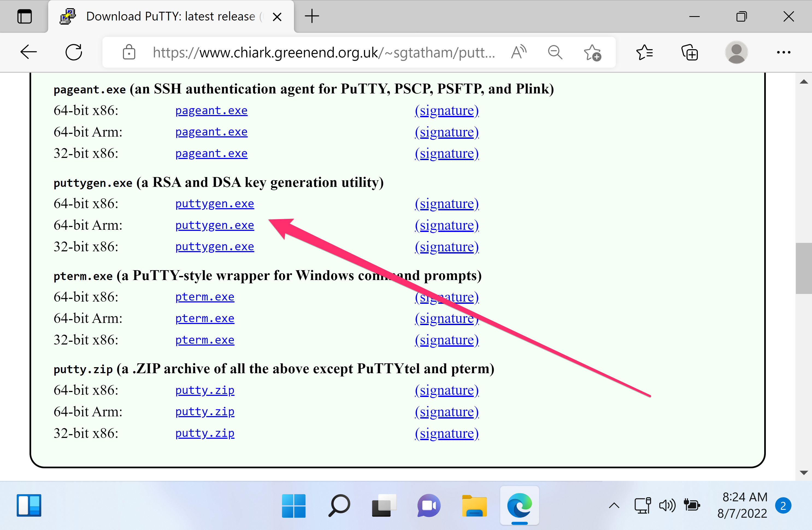
Task: Open the Collections panel
Action: pyautogui.click(x=690, y=52)
